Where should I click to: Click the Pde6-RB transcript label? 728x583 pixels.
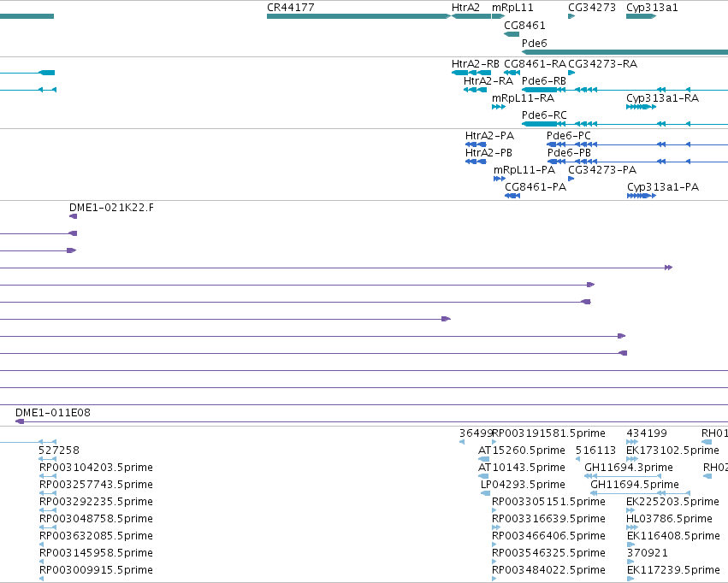pyautogui.click(x=544, y=80)
